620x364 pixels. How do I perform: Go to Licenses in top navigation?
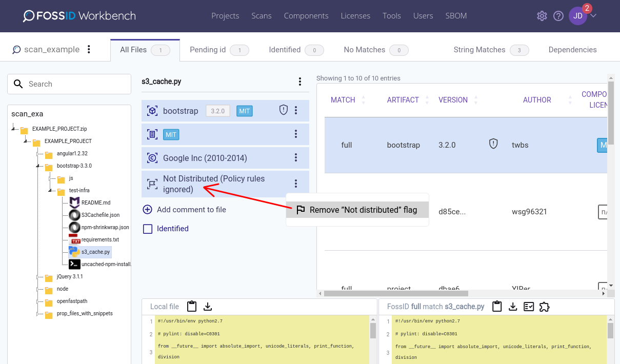355,15
